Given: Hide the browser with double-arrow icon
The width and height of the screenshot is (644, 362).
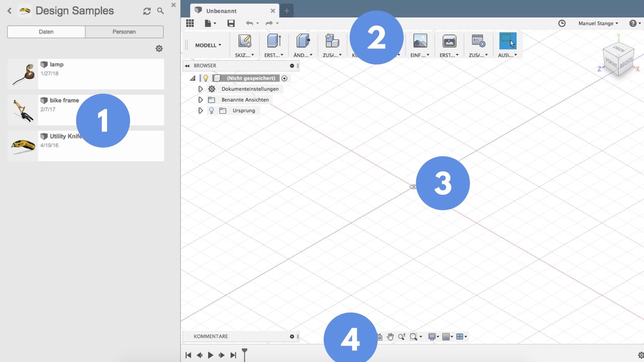Looking at the screenshot, I should 187,66.
